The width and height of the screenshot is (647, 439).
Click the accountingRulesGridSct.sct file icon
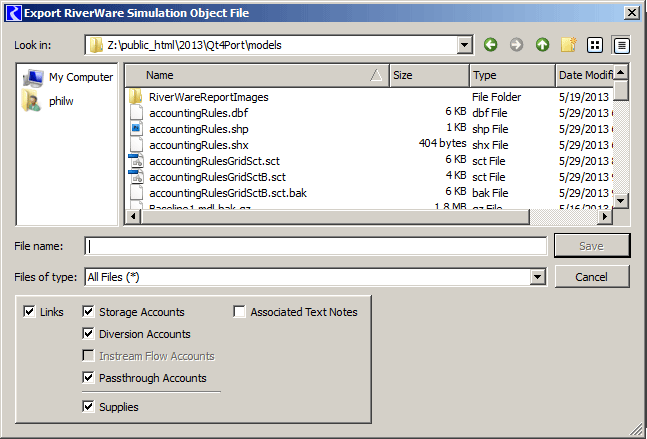pyautogui.click(x=136, y=160)
